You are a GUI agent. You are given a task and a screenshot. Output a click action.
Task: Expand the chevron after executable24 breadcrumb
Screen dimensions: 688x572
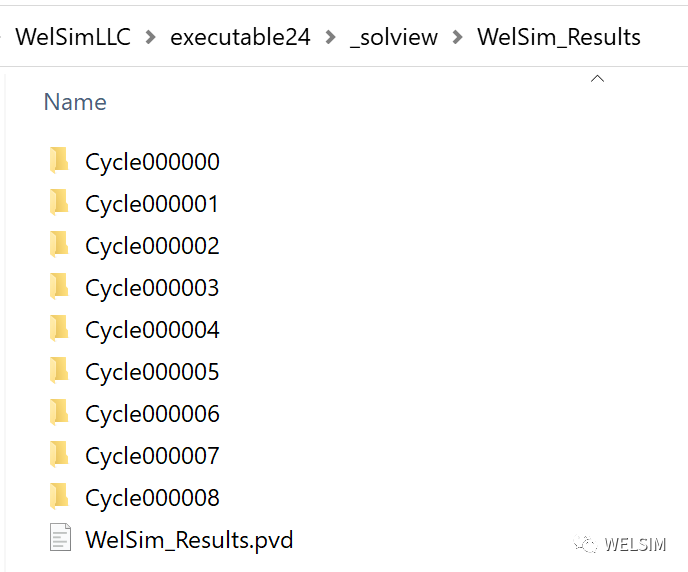pyautogui.click(x=330, y=37)
